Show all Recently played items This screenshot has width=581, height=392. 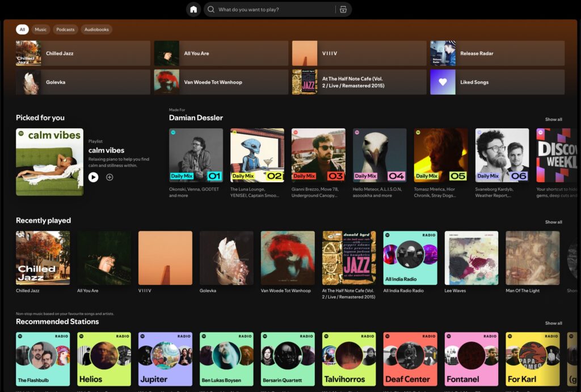tap(553, 222)
